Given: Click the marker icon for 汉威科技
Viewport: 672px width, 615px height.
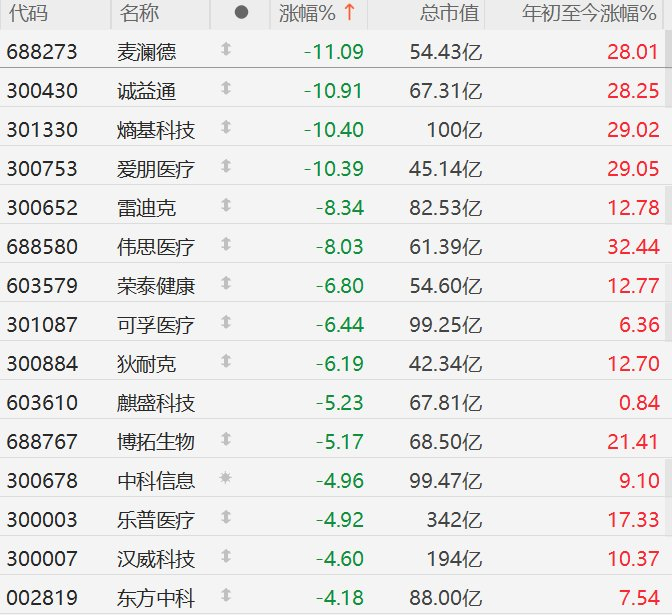Looking at the screenshot, I should (226, 556).
